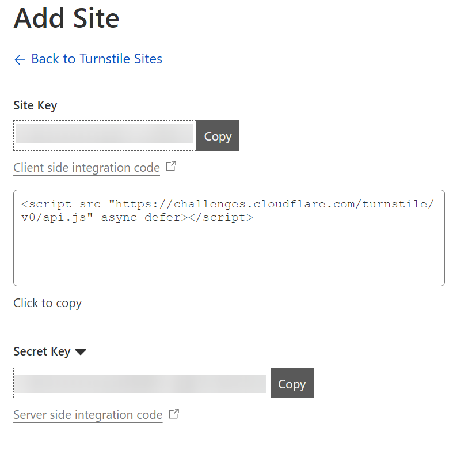Select the left-pointing arrow before Back to Turnstile Sites

tap(20, 59)
